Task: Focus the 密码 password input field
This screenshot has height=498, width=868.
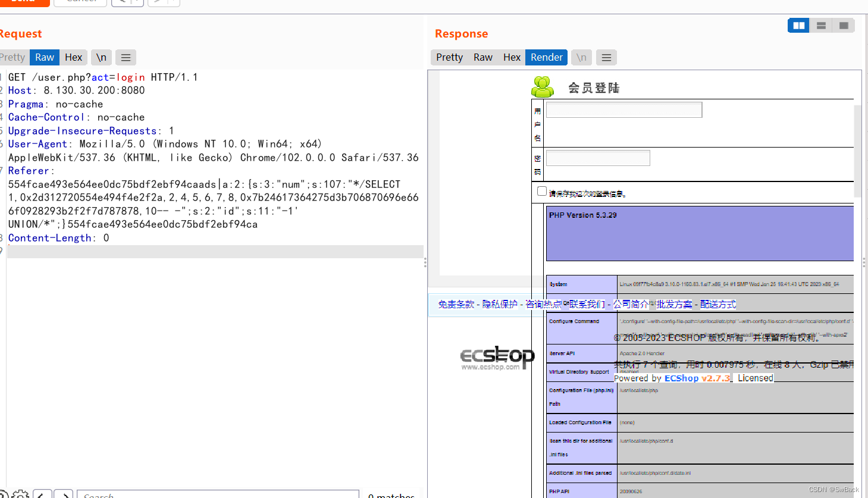Action: click(x=598, y=158)
